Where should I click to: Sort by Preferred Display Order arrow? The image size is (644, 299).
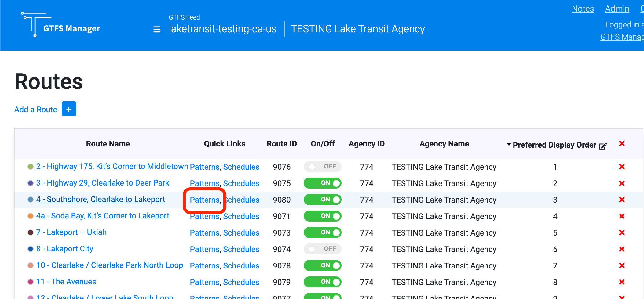click(x=509, y=144)
